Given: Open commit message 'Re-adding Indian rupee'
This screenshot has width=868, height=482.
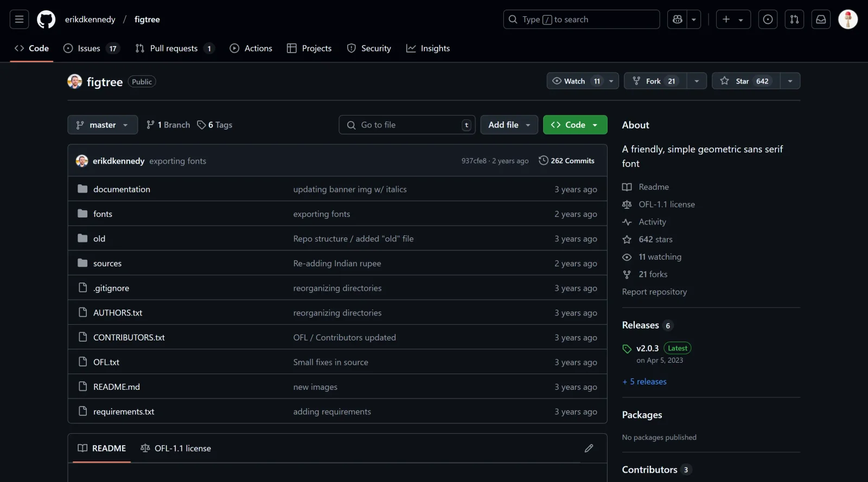Looking at the screenshot, I should 337,264.
